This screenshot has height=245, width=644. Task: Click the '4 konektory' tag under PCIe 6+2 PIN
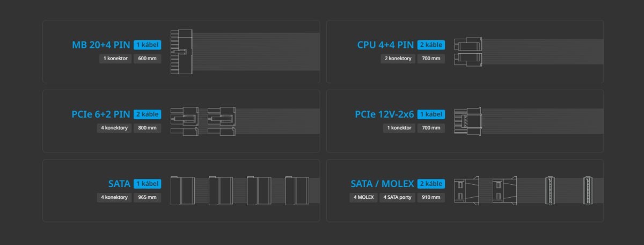[x=114, y=128]
